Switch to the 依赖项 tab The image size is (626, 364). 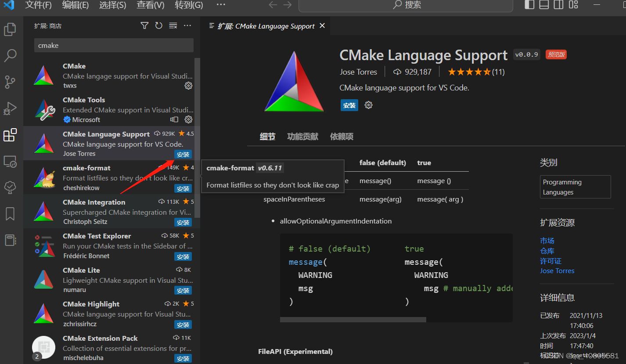pyautogui.click(x=342, y=136)
